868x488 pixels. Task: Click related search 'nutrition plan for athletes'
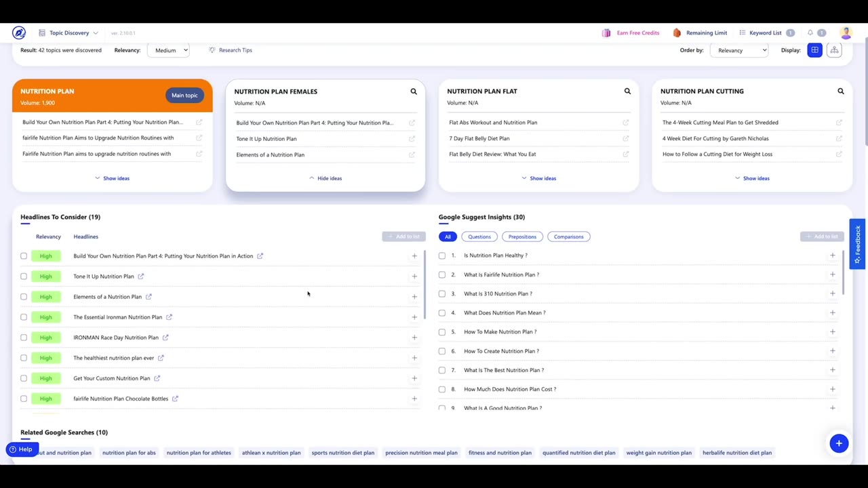point(199,453)
